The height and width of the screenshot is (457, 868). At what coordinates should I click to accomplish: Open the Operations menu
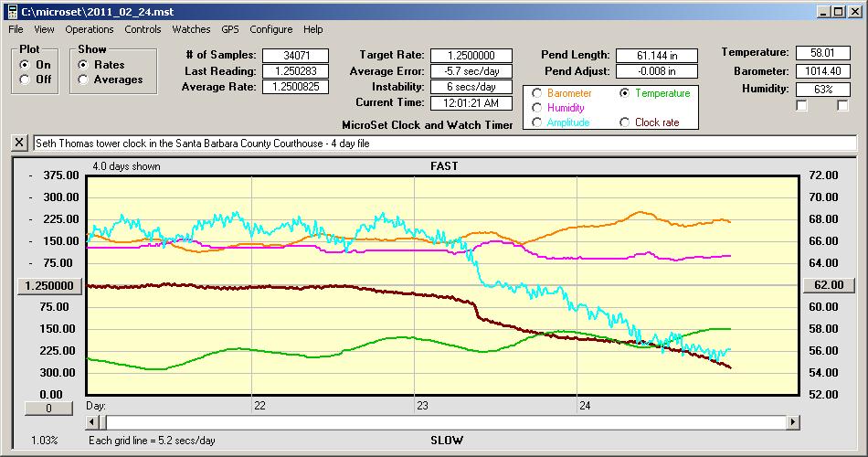[90, 29]
